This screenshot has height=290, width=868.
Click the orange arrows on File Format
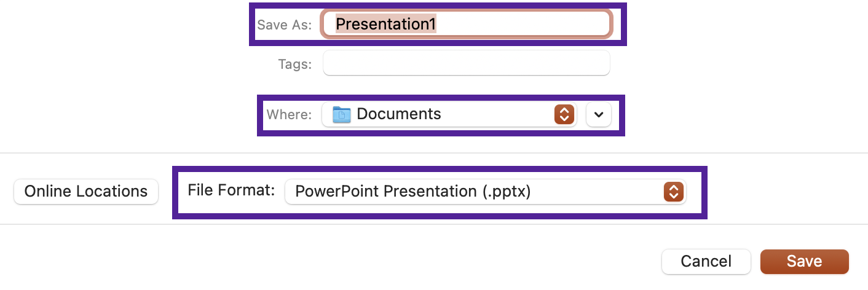pyautogui.click(x=673, y=192)
